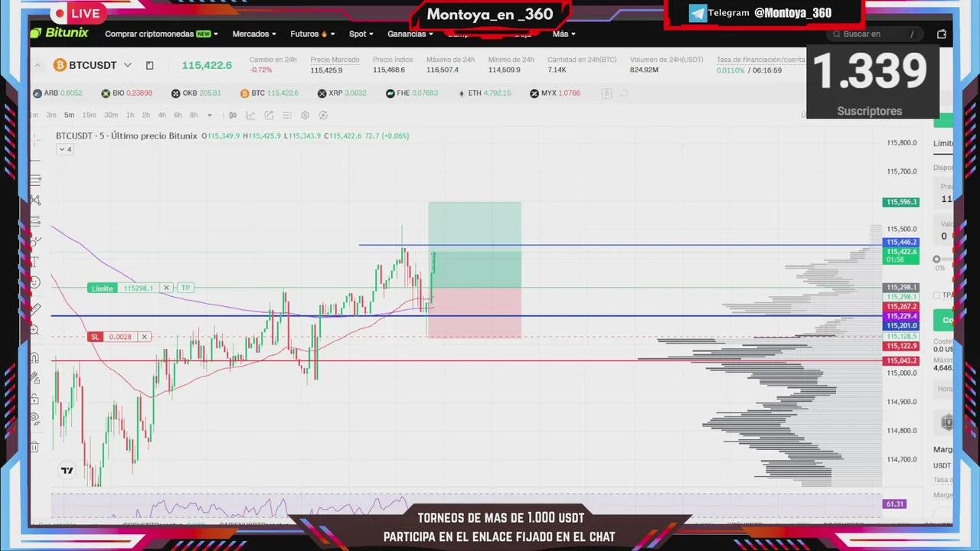Click the Precio Marcado label
This screenshot has width=980, height=551.
click(x=335, y=60)
